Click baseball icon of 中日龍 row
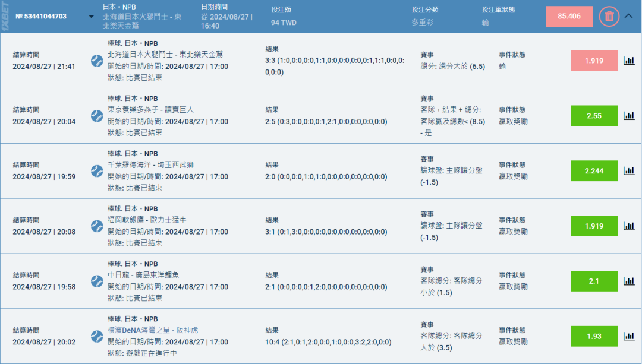 tap(97, 281)
